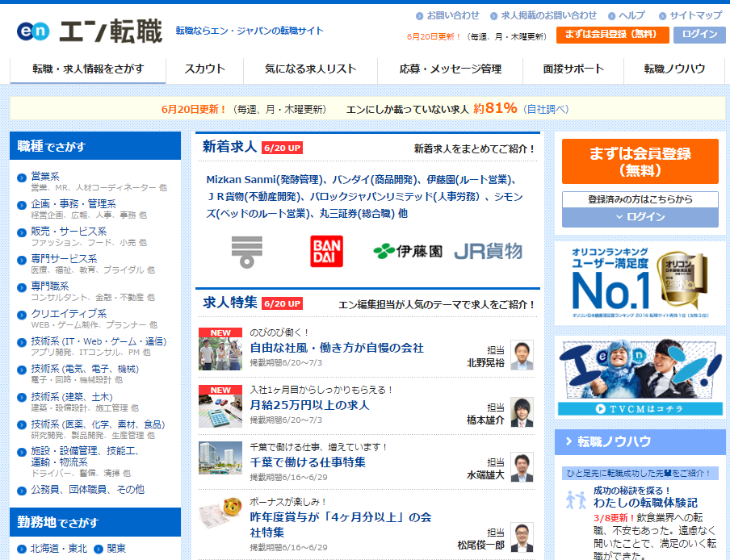
Task: Open the JR貨物 logo
Action: pyautogui.click(x=488, y=251)
